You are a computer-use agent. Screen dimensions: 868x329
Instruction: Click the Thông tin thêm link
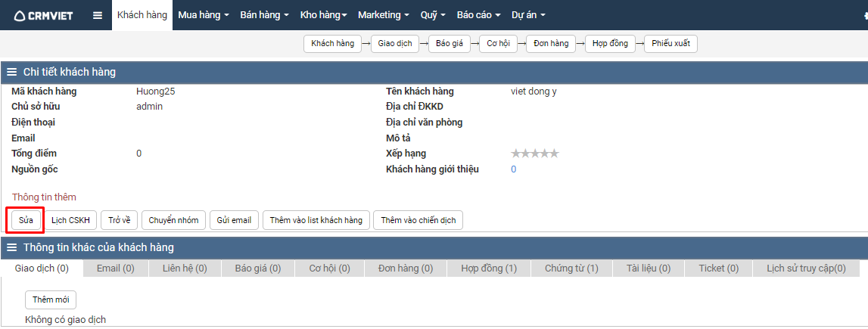(x=44, y=197)
